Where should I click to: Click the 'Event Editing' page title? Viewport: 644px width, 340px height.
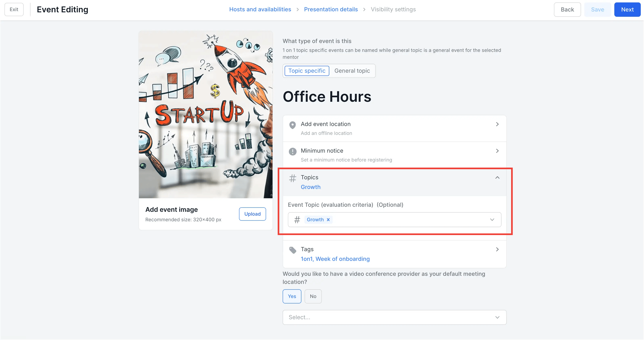[x=63, y=9]
